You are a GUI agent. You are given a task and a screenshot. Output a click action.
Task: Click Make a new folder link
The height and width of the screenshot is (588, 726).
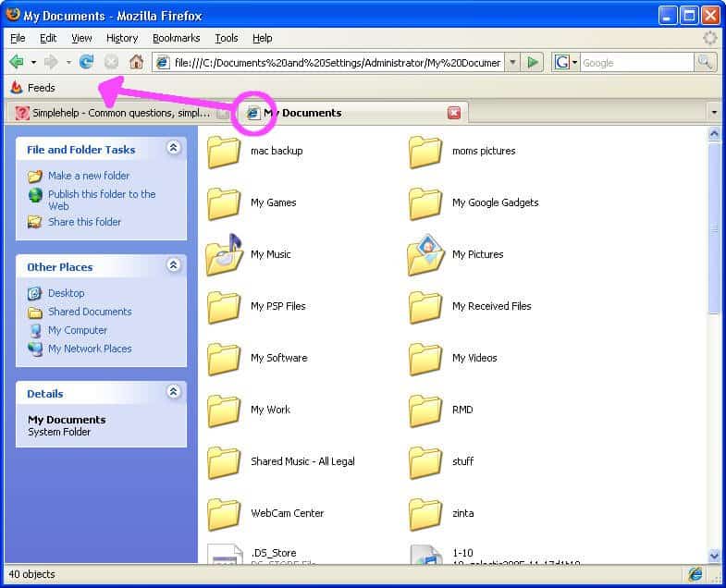pos(89,176)
